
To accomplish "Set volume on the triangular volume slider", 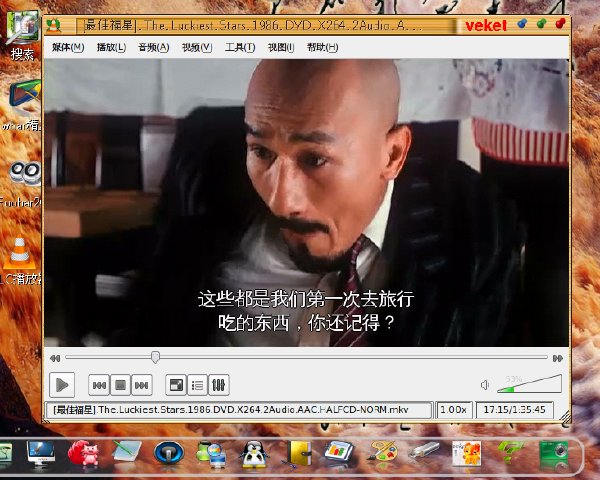I will [529, 384].
